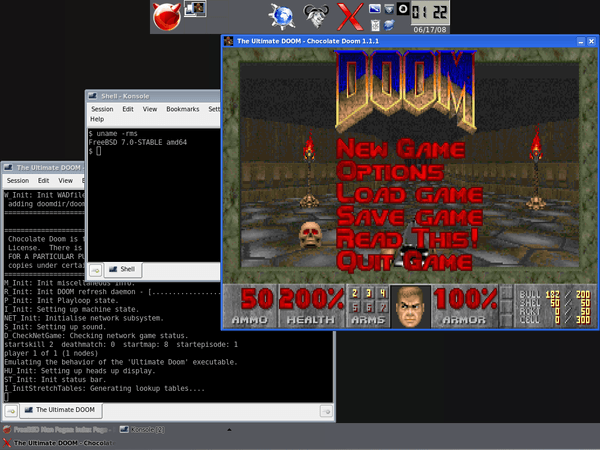Viewport: 600px width, 450px height.
Task: Click the CELL ammo row 0 / 300
Action: point(555,320)
